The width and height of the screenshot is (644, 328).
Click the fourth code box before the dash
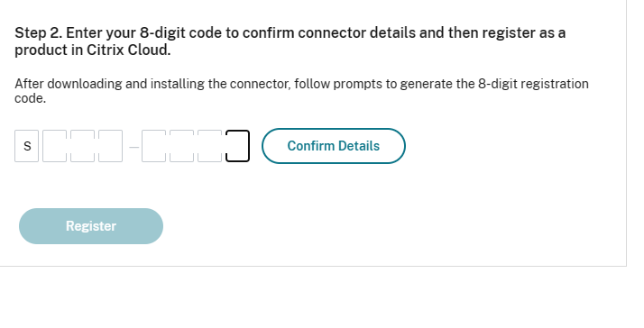(x=110, y=146)
